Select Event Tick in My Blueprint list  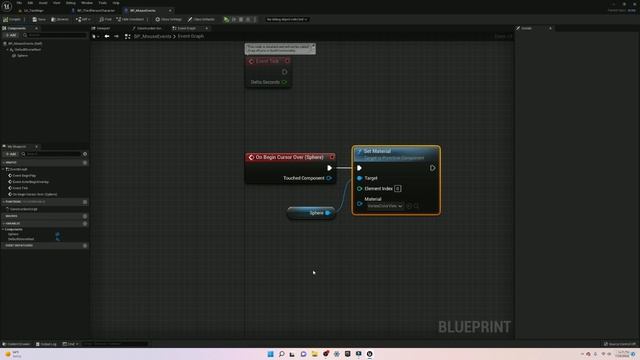pos(18,188)
